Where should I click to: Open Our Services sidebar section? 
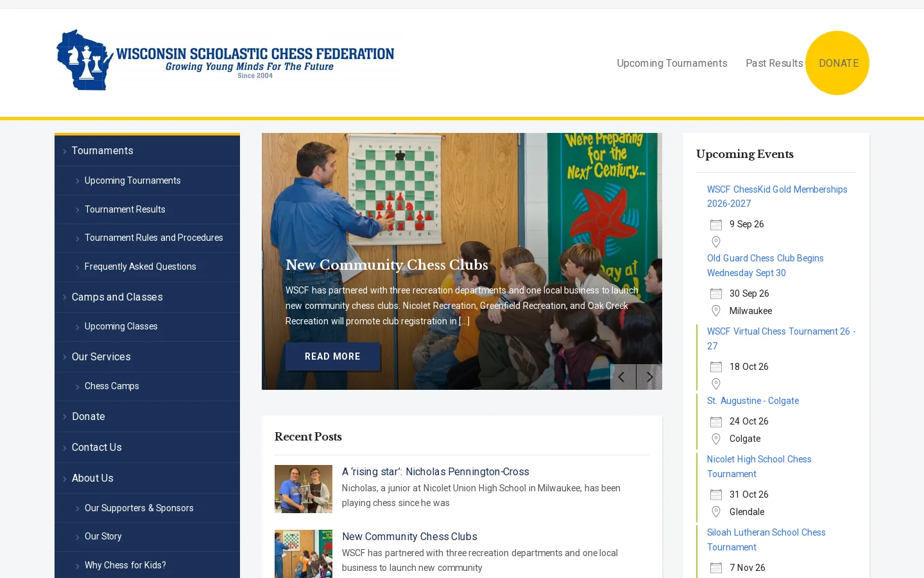click(147, 357)
